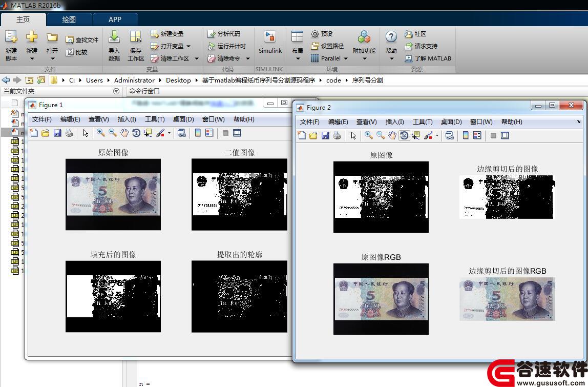Launch Simulink from the ribbon

[x=270, y=42]
